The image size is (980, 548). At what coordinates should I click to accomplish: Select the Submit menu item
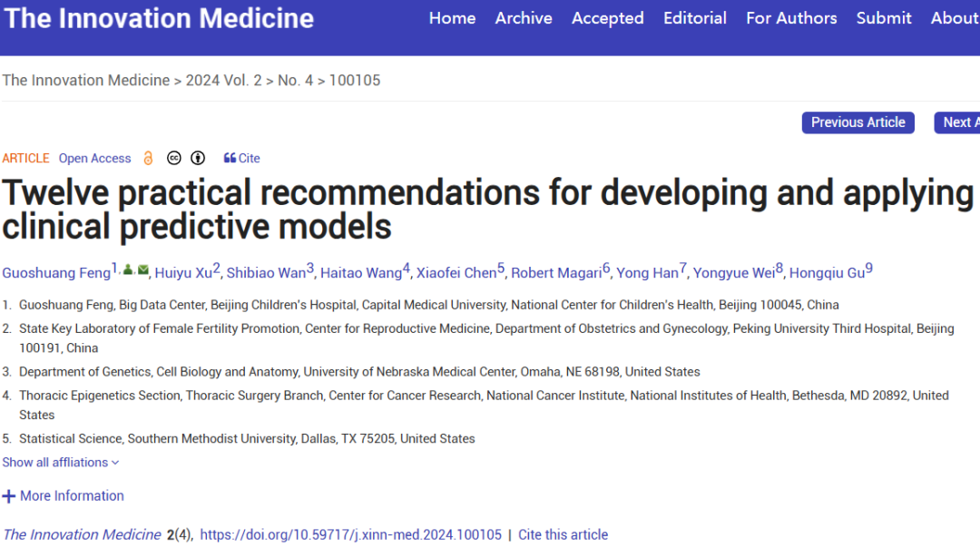[884, 18]
